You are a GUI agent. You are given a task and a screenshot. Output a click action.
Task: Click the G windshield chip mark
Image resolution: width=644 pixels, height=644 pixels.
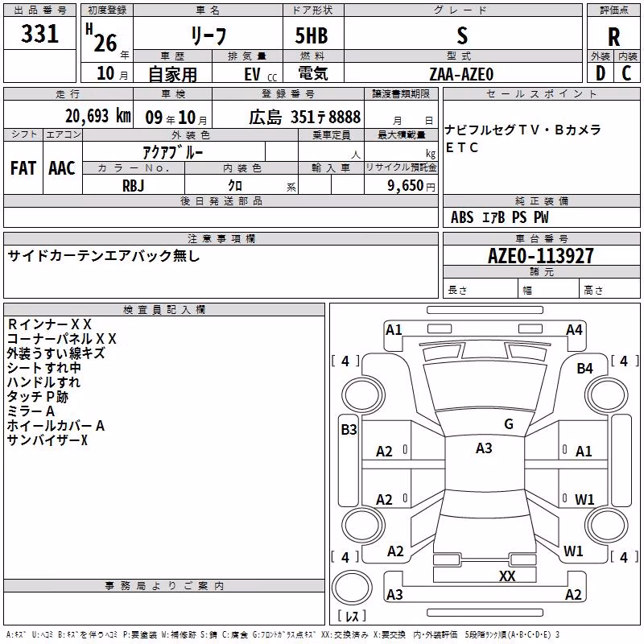[x=509, y=424]
